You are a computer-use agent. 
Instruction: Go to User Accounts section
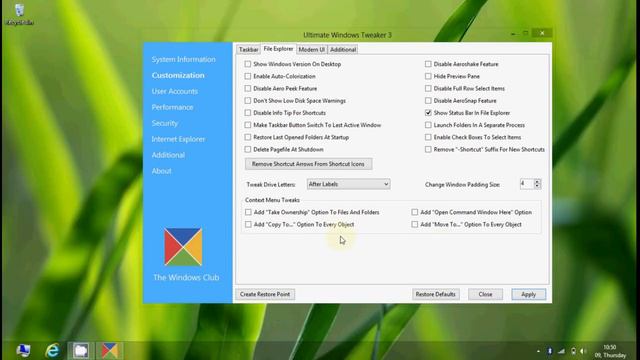175,91
